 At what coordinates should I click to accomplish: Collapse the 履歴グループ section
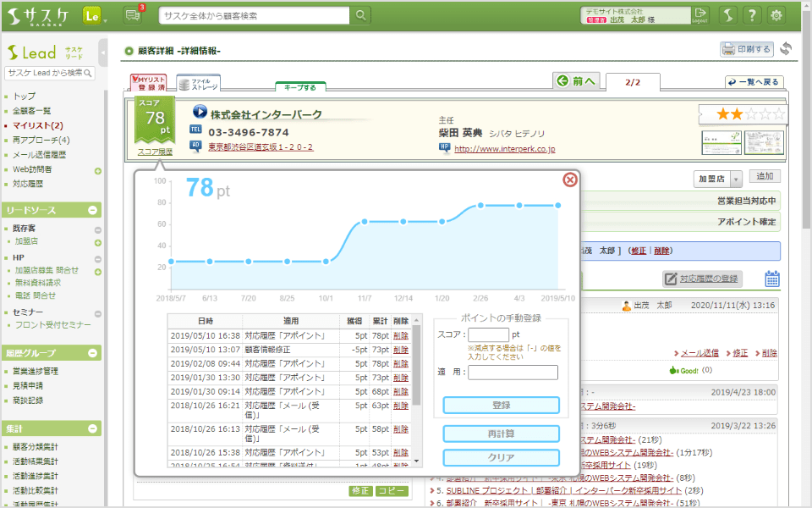pyautogui.click(x=93, y=353)
